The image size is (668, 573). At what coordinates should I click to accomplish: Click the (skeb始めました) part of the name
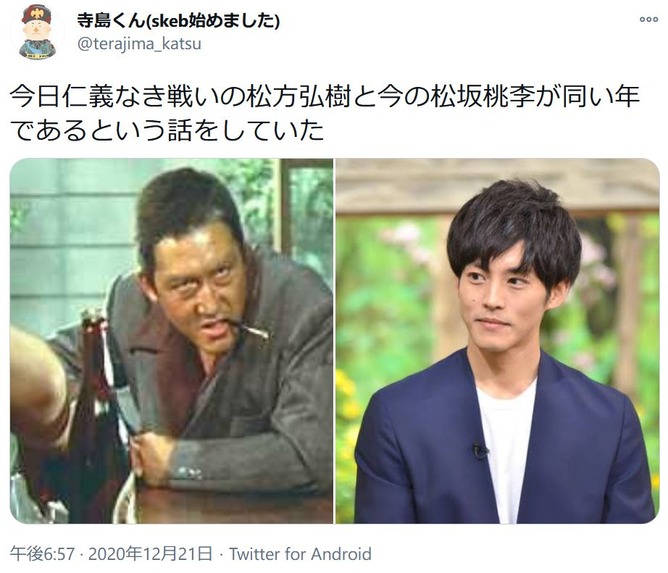point(213,20)
